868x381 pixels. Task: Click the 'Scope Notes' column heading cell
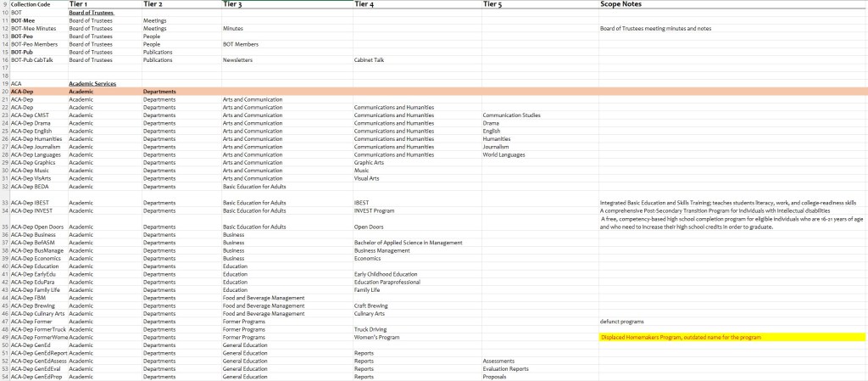click(x=623, y=4)
